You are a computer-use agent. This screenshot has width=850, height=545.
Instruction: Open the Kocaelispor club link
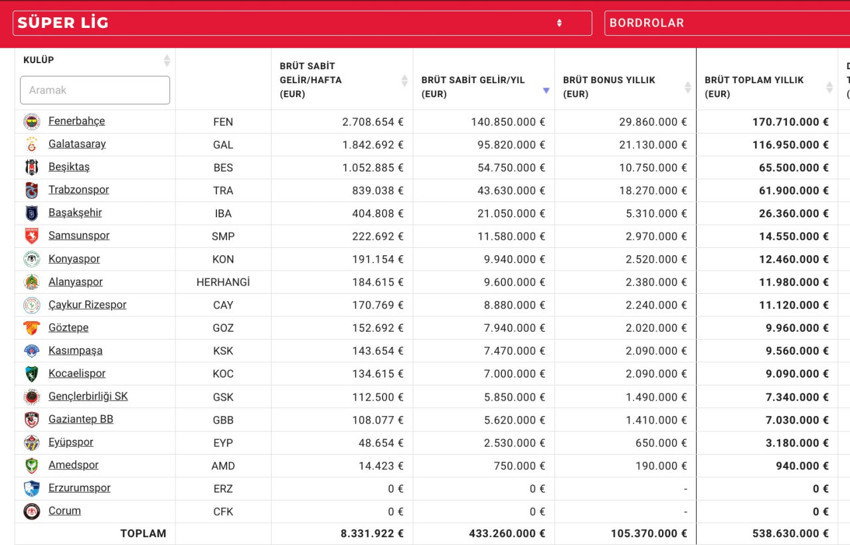point(77,373)
